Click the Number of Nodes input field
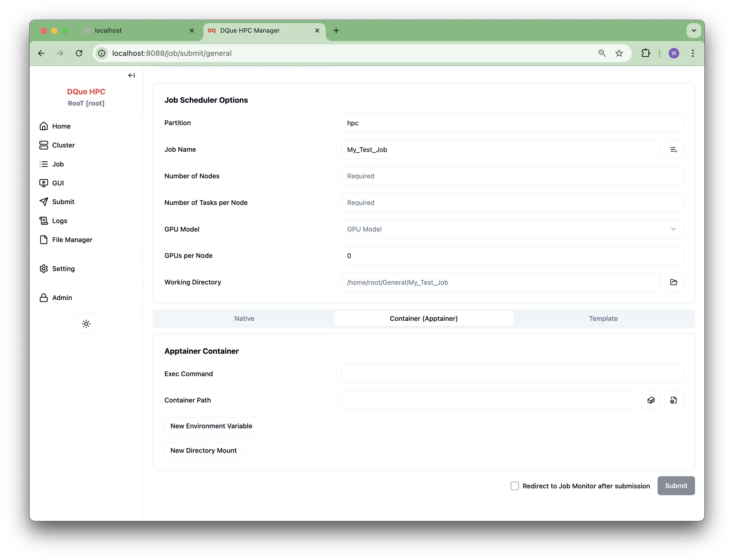734x560 pixels. (512, 176)
